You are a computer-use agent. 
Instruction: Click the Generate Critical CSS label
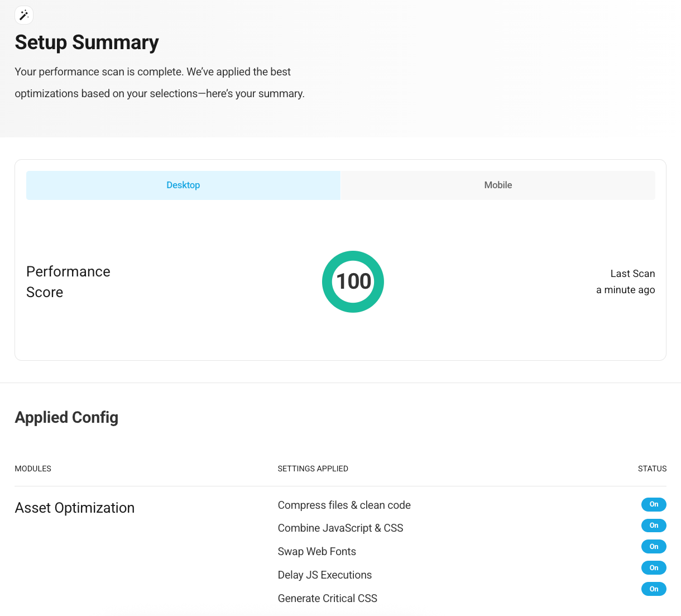[x=327, y=599]
